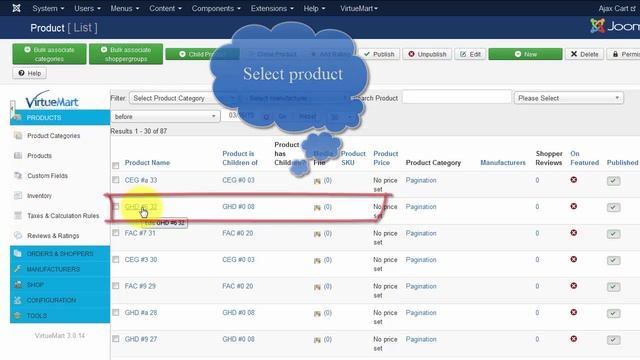This screenshot has height=360, width=640.
Task: Tick the checkbox for product GHD #a 28
Action: pos(116,312)
